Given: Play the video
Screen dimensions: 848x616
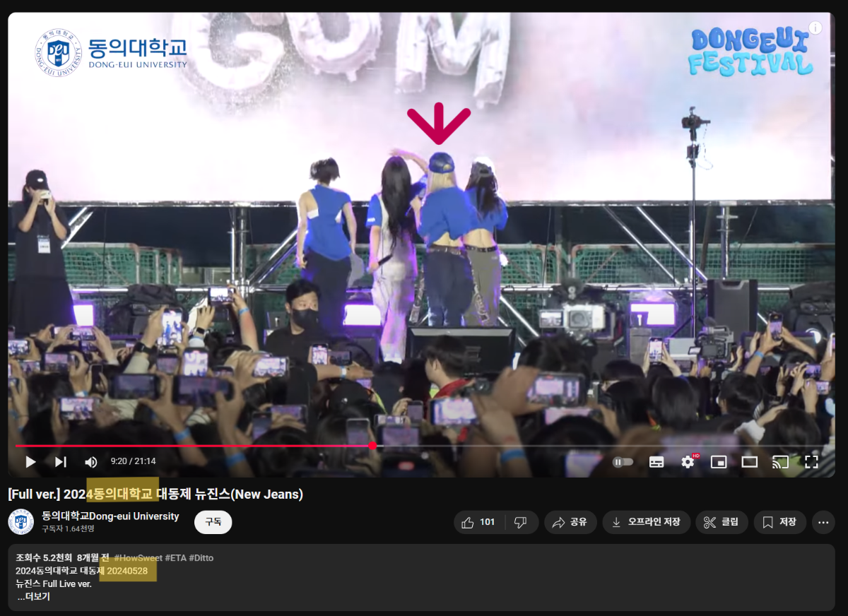Looking at the screenshot, I should coord(30,462).
